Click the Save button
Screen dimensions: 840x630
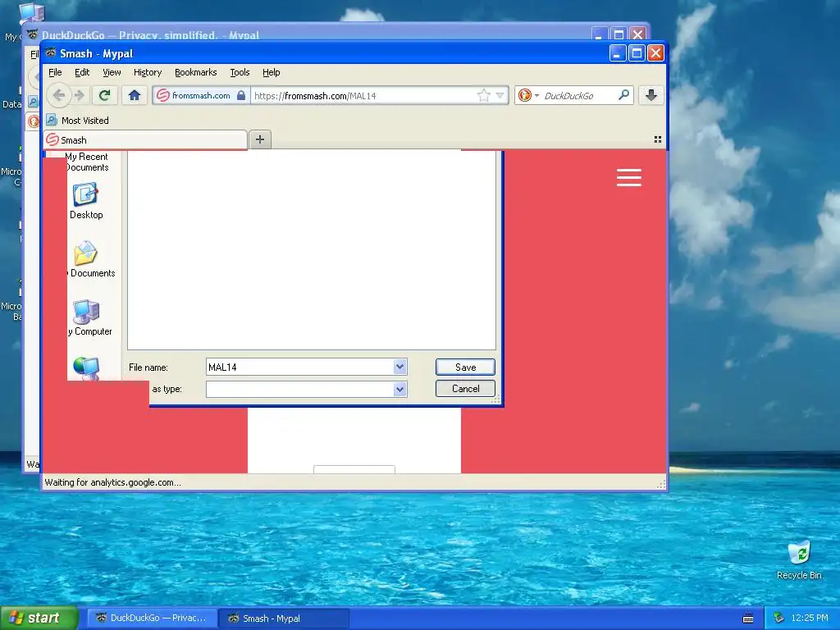point(465,367)
